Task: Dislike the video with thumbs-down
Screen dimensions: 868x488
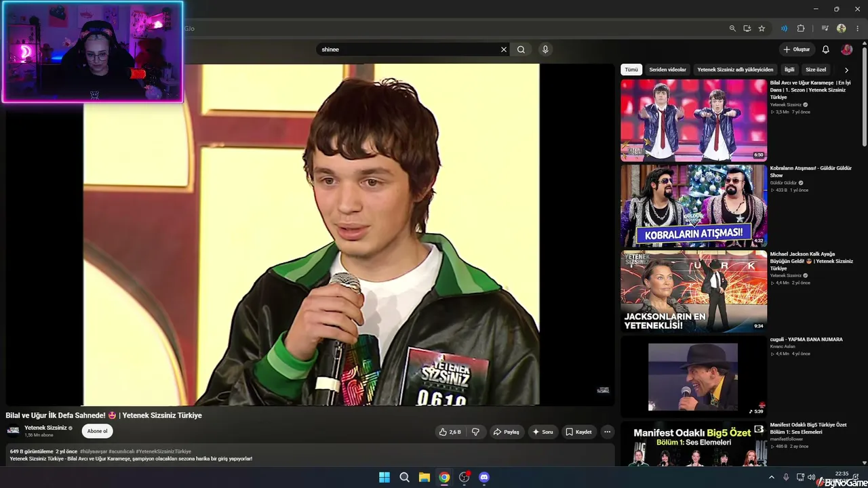Action: [475, 432]
